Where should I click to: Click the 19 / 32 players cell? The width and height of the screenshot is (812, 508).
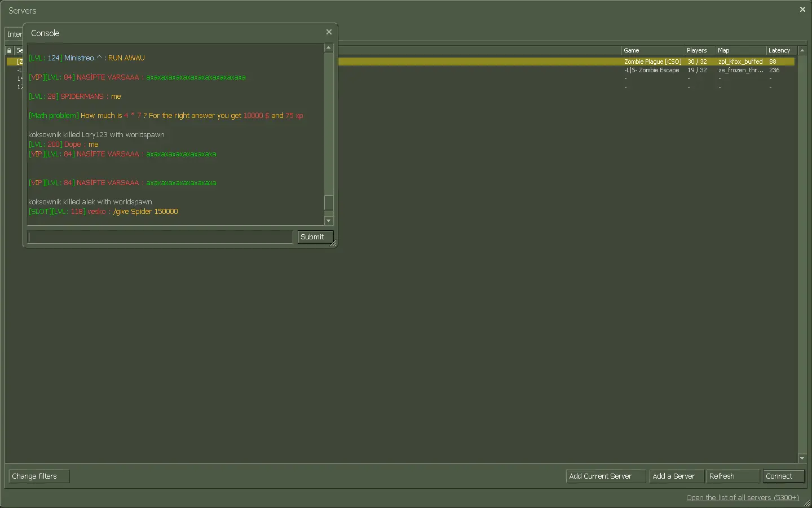click(x=697, y=70)
